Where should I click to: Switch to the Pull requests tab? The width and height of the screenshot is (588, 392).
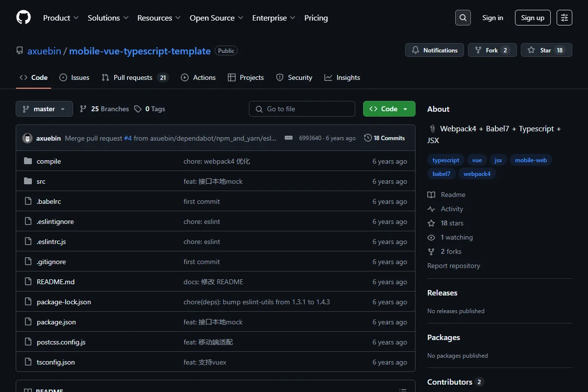[x=135, y=77]
